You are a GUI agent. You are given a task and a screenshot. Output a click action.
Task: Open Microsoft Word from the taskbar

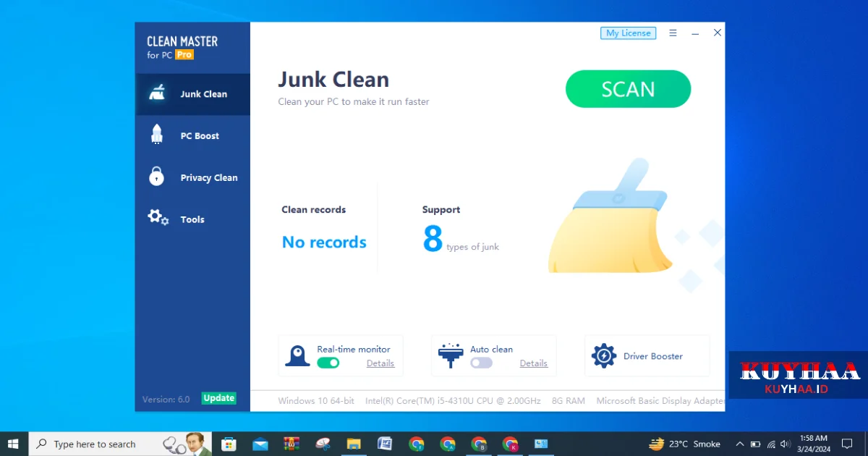pos(385,444)
